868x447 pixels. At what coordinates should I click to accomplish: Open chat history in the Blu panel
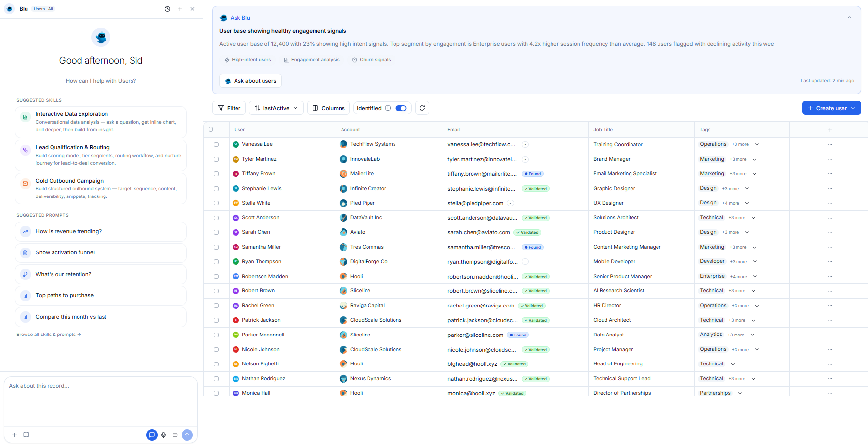[x=167, y=9]
